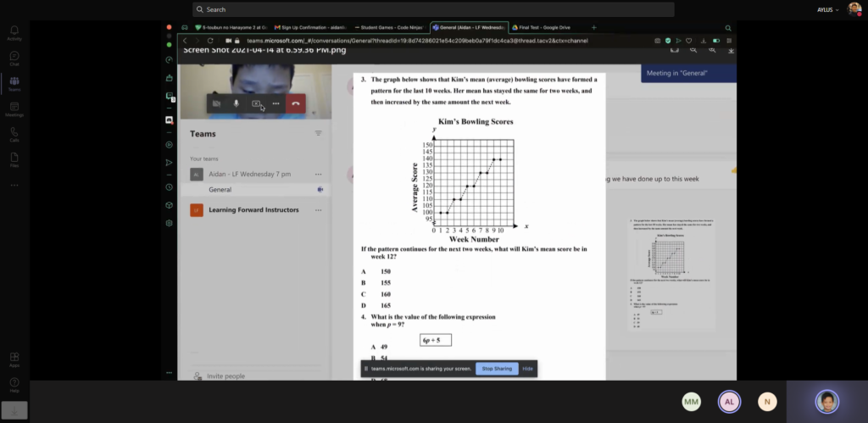Open a new browser tab with plus
The image size is (868, 423).
tap(594, 28)
